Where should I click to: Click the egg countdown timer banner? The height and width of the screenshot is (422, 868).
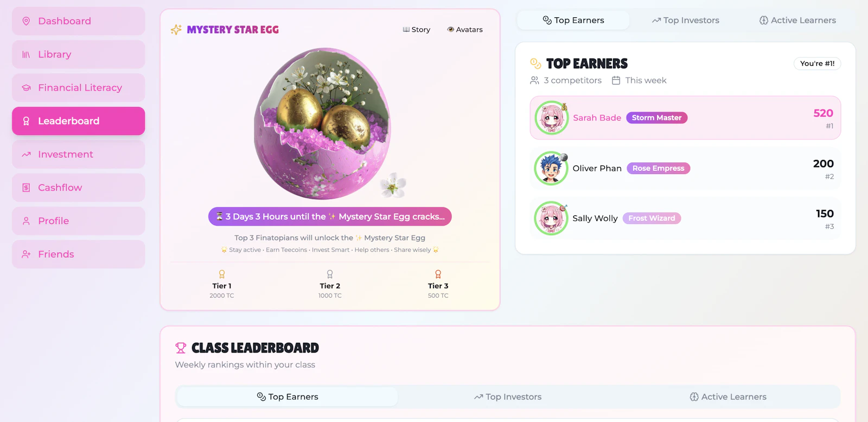click(x=330, y=216)
